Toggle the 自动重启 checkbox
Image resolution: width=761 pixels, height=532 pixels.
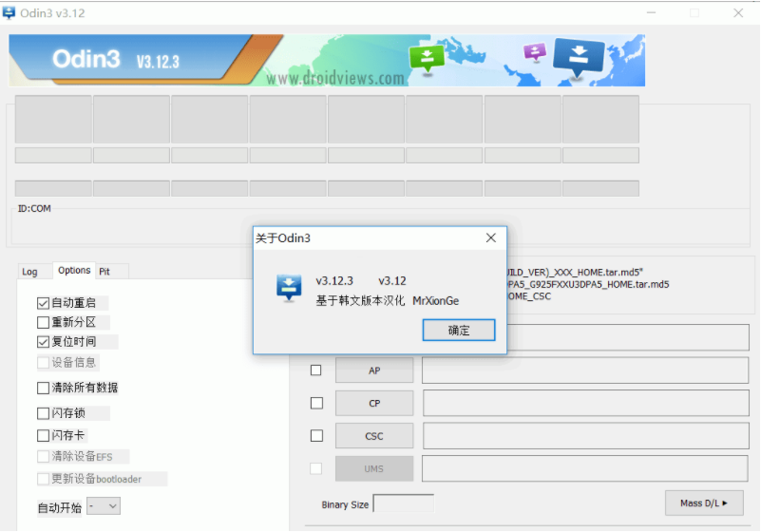pyautogui.click(x=43, y=303)
